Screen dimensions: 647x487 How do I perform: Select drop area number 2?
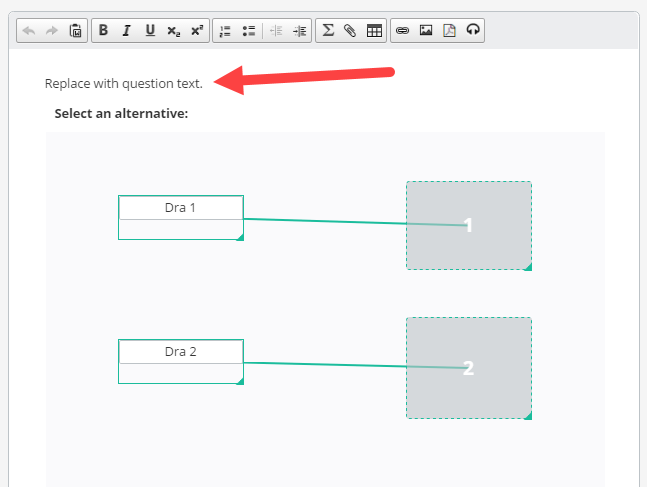click(x=469, y=368)
